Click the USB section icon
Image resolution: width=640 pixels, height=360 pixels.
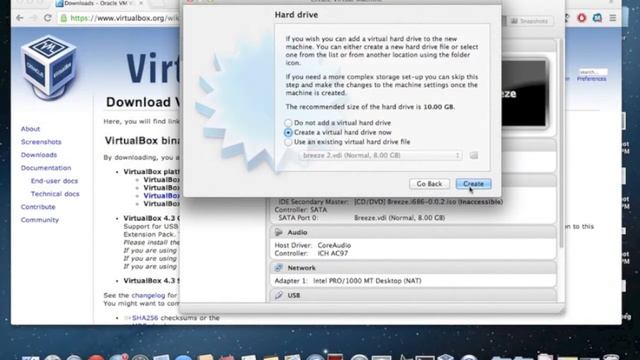click(x=279, y=295)
